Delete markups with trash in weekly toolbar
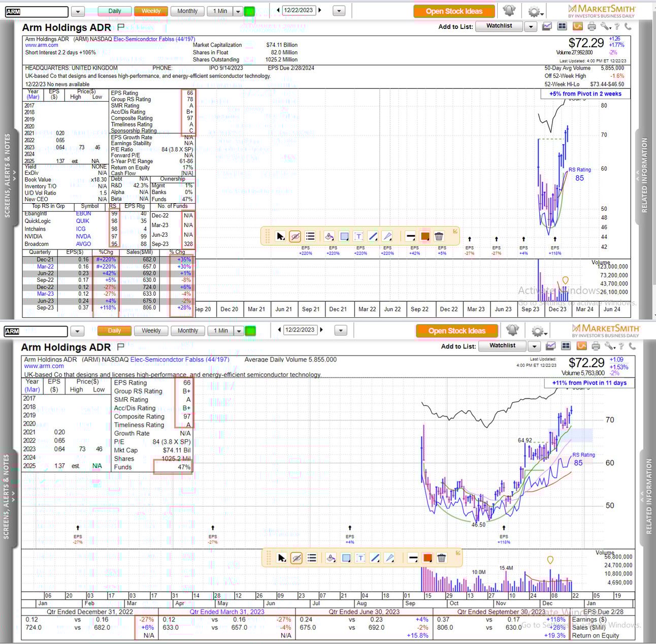This screenshot has height=644, width=656. click(439, 236)
